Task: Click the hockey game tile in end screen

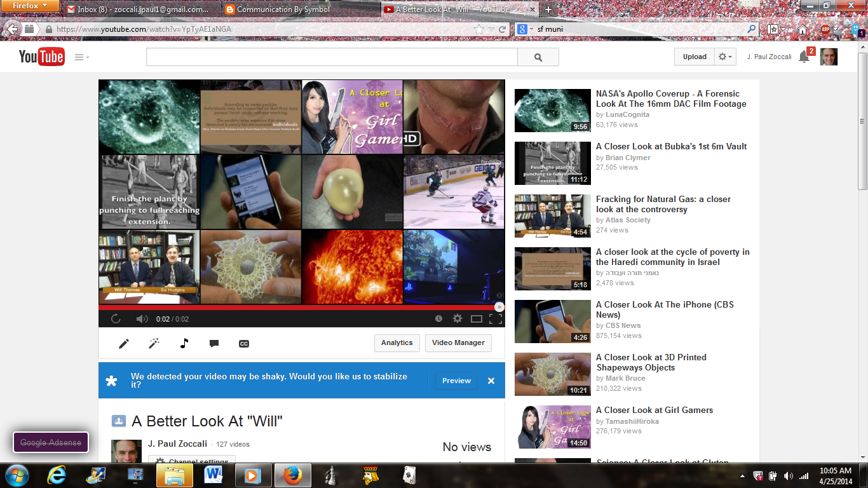Action: pos(454,192)
